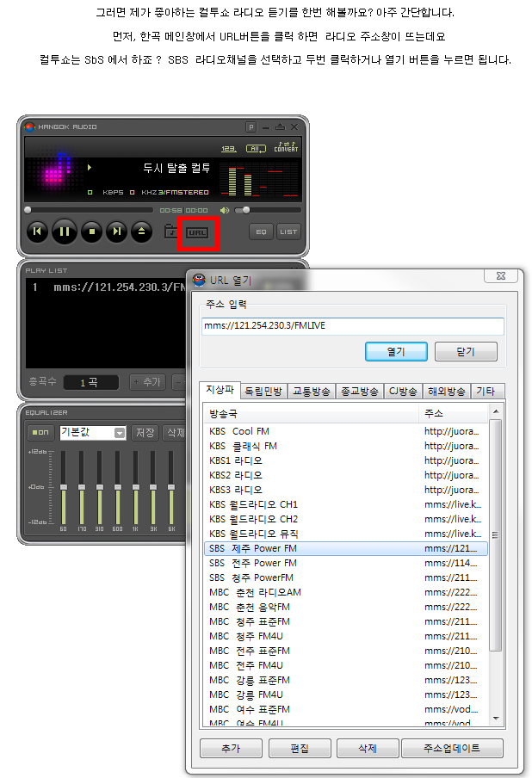Screen dimensions: 532x778
Task: Select MBC 춘천 라디오AM station
Action: pos(346,592)
